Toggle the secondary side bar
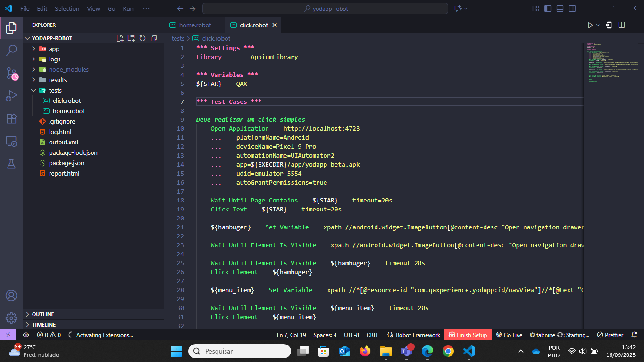 coord(572,8)
